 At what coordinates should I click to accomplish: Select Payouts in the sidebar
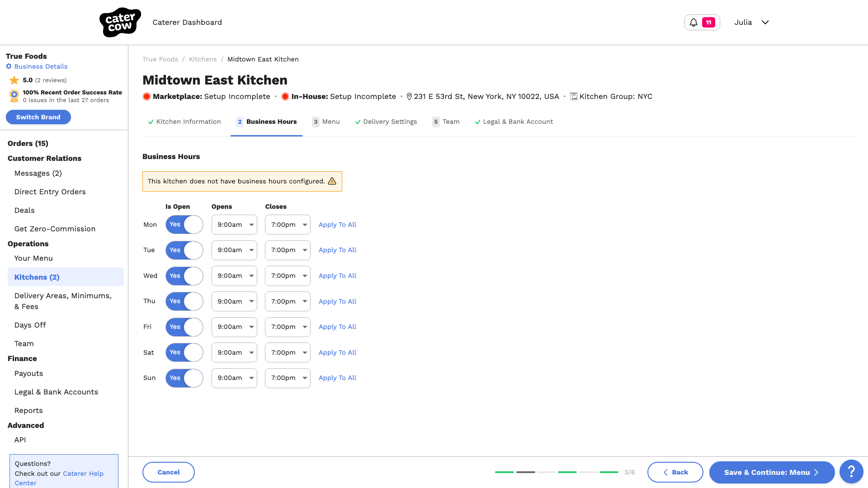pyautogui.click(x=28, y=373)
